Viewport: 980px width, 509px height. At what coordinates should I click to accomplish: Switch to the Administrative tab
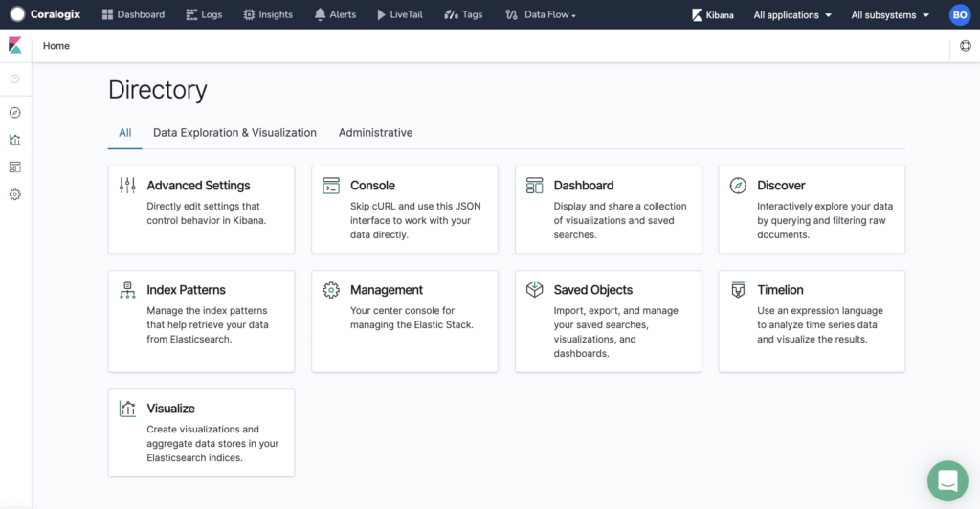[x=375, y=132]
